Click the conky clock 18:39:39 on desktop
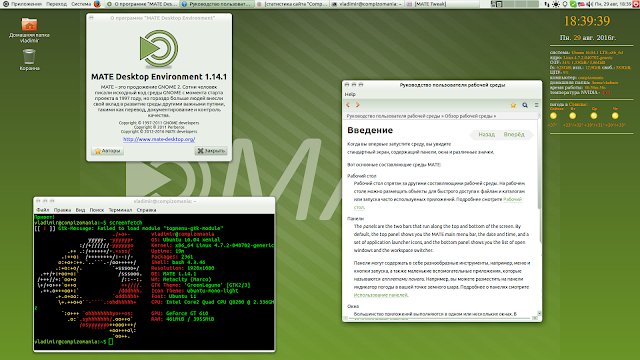 (587, 21)
